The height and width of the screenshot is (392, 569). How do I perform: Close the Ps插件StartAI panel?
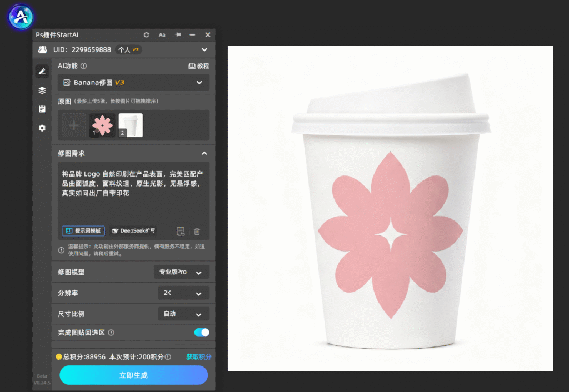208,35
